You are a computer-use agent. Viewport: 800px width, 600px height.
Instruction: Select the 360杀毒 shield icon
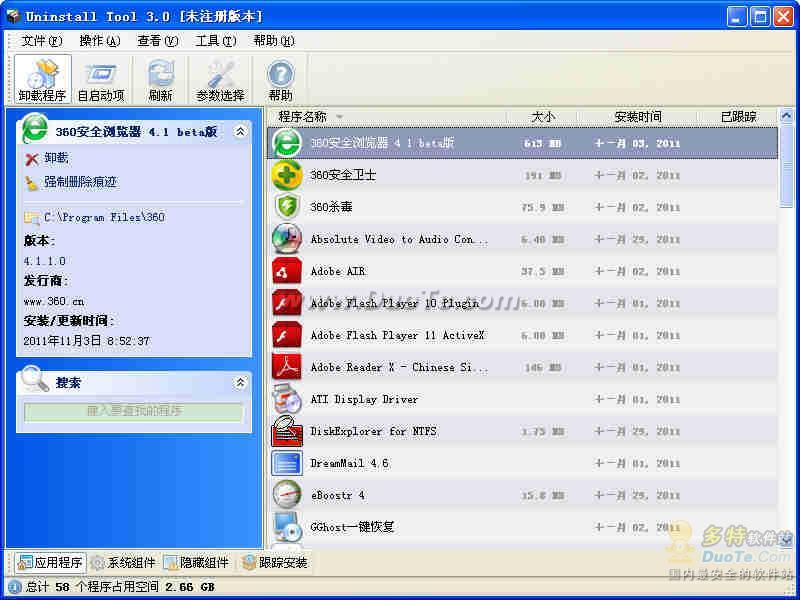[x=287, y=207]
